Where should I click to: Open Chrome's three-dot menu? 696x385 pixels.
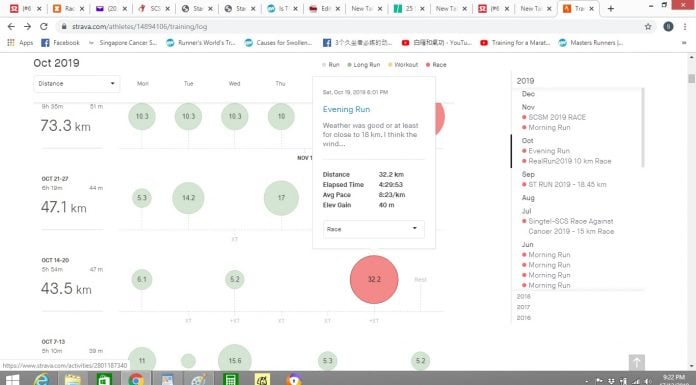tap(684, 27)
